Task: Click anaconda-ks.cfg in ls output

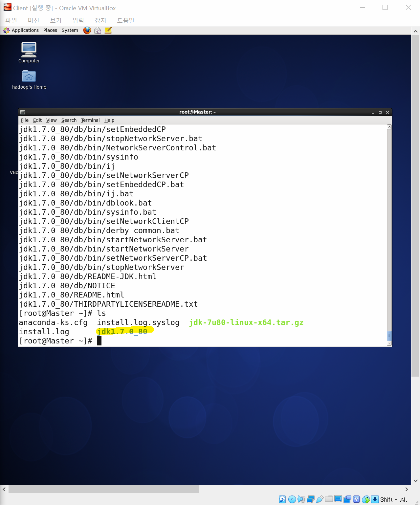Action: [53, 322]
